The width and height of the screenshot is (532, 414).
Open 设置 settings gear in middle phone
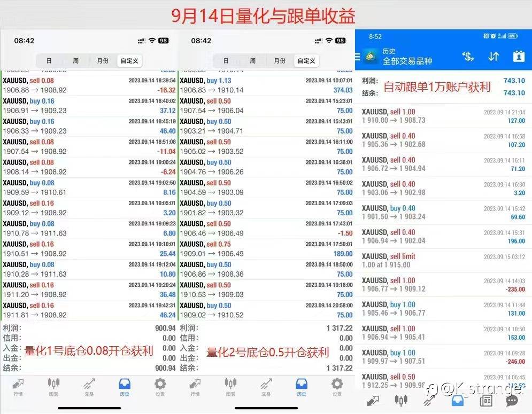tap(337, 387)
